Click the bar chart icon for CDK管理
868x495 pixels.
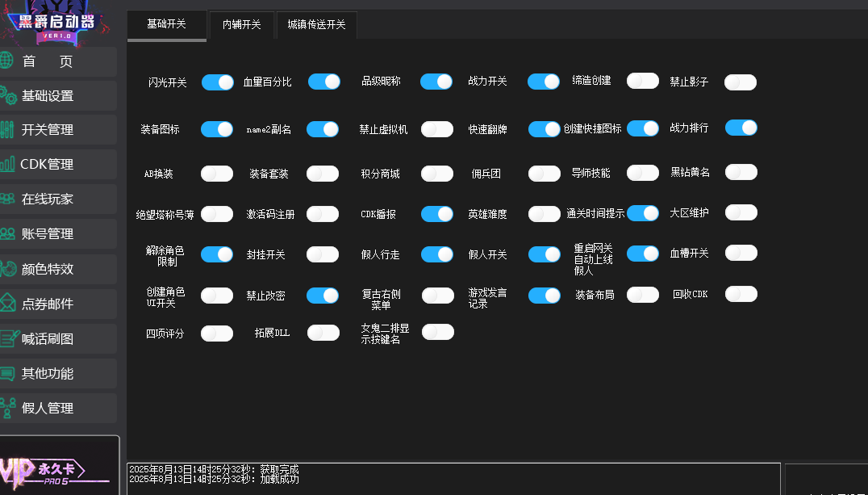[x=7, y=164]
